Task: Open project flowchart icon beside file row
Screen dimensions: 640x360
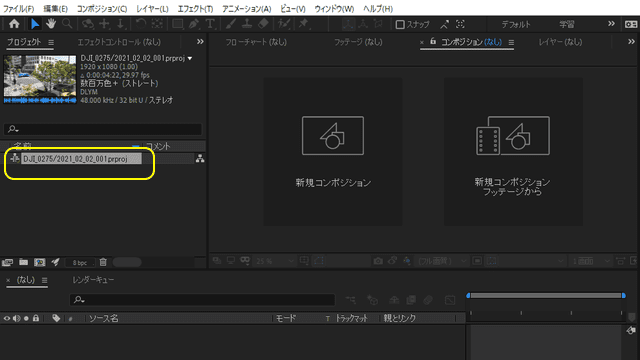Action: click(200, 159)
